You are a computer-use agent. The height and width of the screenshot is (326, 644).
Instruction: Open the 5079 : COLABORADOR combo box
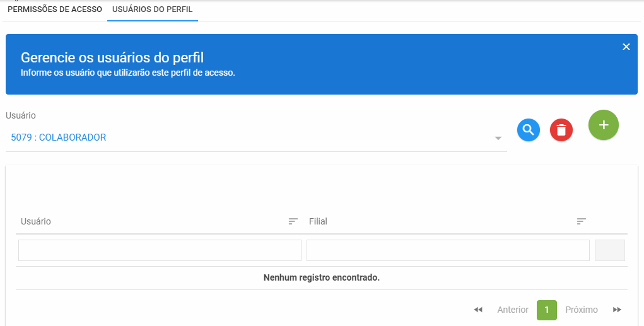(x=256, y=137)
